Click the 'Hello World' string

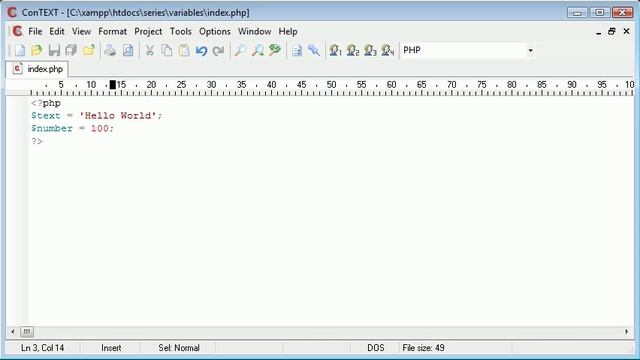(x=118, y=116)
